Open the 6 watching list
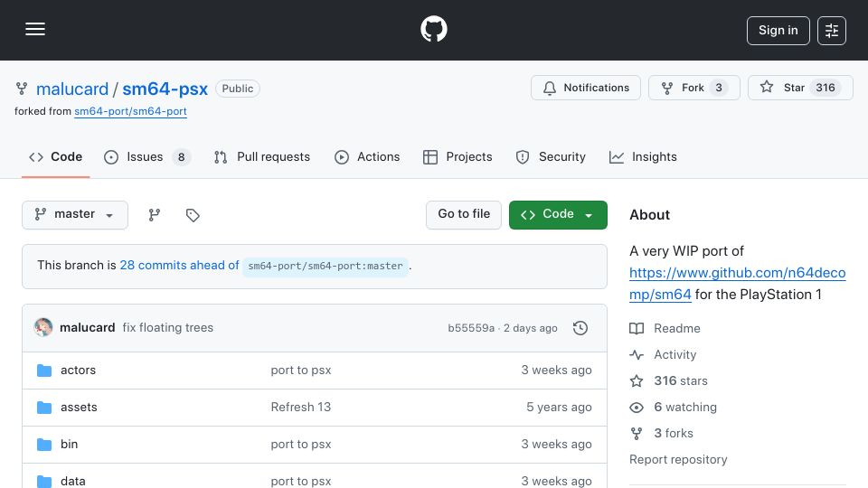Image resolution: width=868 pixels, height=488 pixels. tap(684, 408)
